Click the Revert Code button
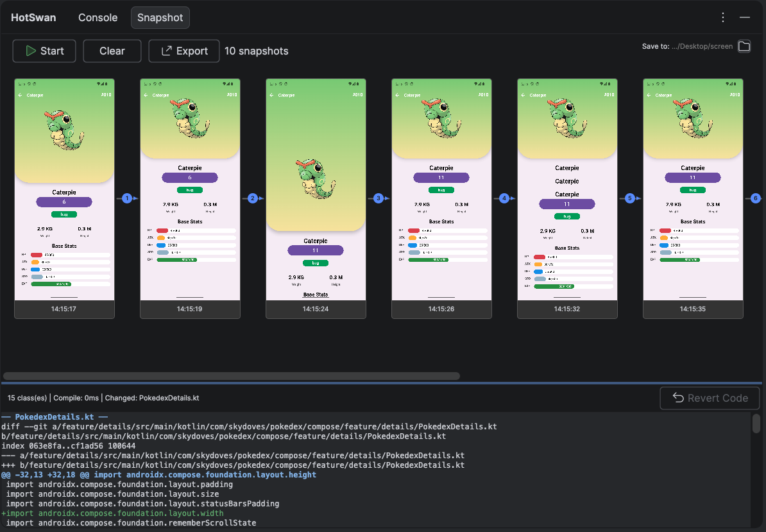Screen dimensions: 766x532 coord(710,398)
